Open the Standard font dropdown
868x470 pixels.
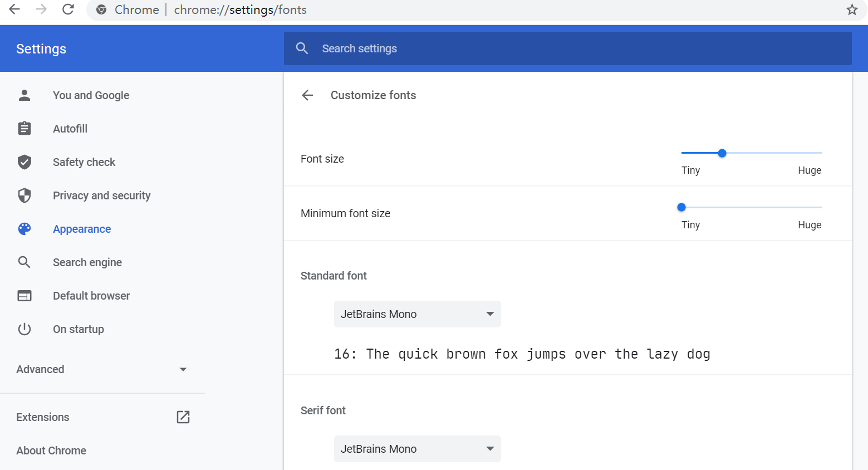click(x=417, y=314)
